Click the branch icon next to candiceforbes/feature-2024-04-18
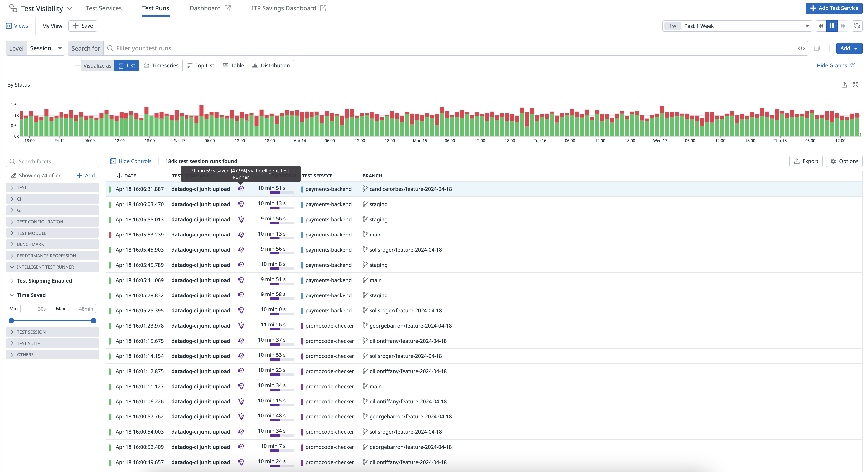Image resolution: width=868 pixels, height=472 pixels. click(365, 189)
